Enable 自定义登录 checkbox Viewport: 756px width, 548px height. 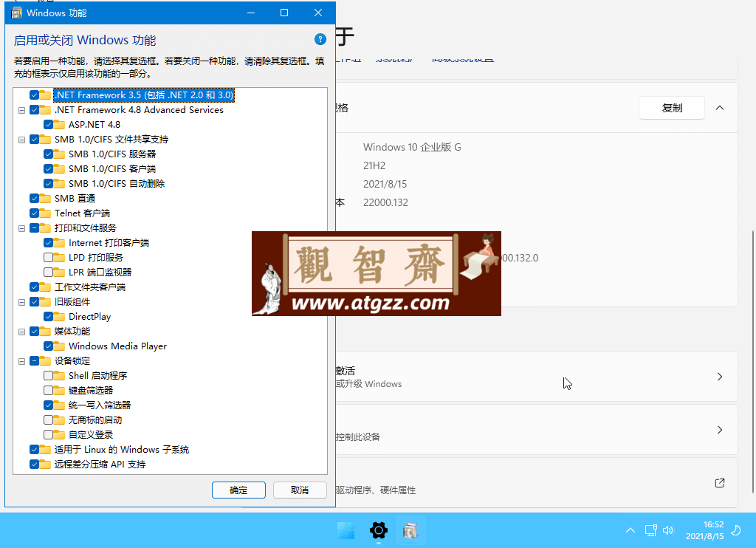(x=48, y=435)
